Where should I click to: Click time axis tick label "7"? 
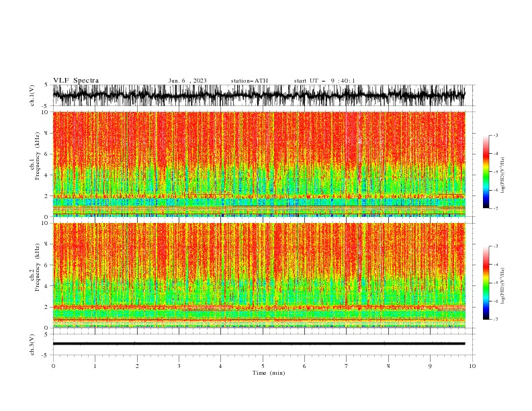(x=347, y=366)
